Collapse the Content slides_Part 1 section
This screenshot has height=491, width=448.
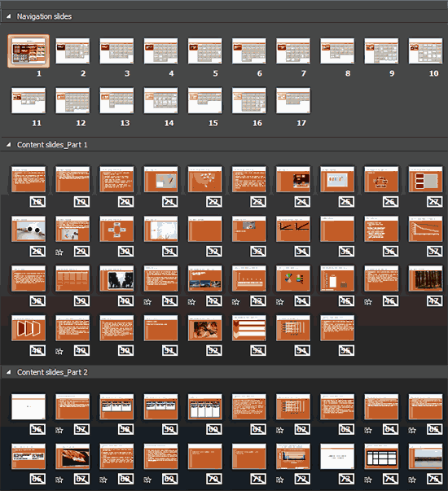pyautogui.click(x=9, y=145)
